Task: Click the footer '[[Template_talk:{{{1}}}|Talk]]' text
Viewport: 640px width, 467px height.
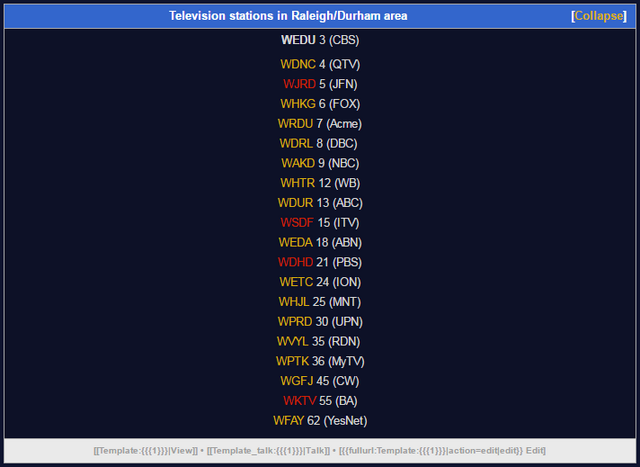Action: pos(268,451)
